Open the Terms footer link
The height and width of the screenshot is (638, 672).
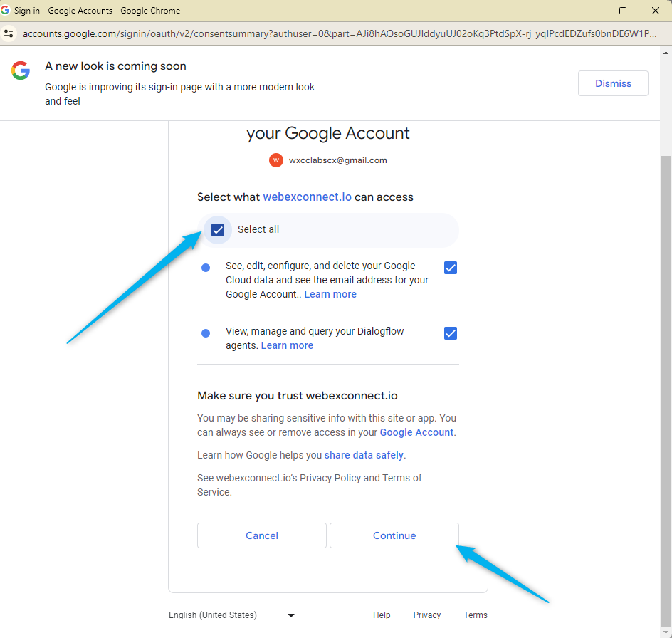[476, 615]
